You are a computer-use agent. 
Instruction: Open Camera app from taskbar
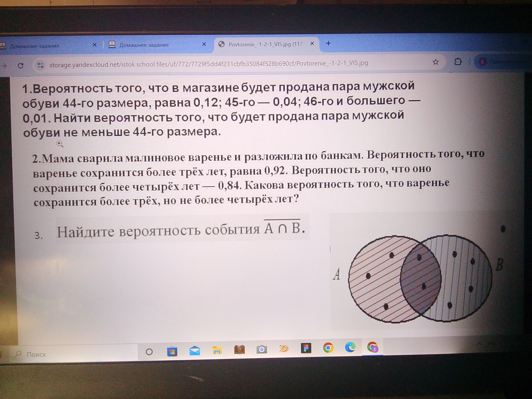click(261, 349)
